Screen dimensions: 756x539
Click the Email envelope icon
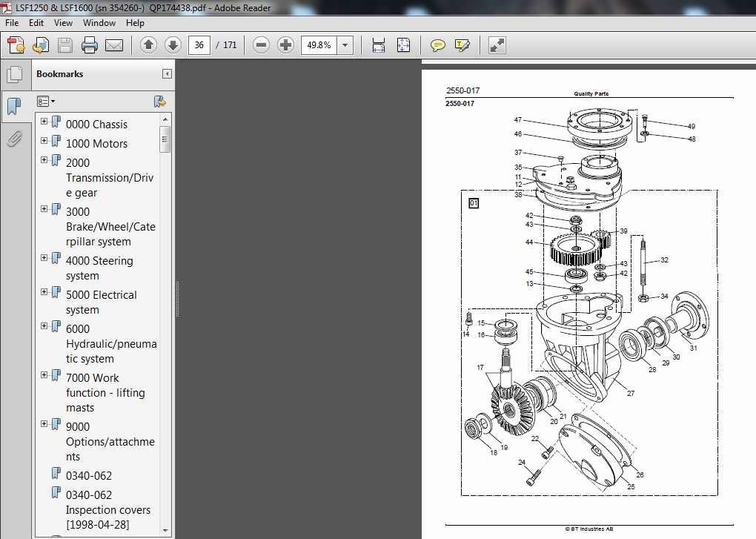pyautogui.click(x=114, y=45)
